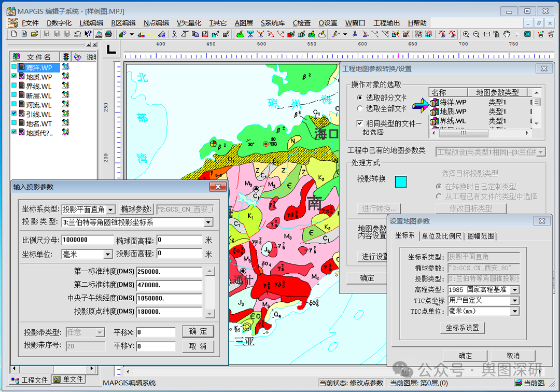Click the open folder toolbar icon
Viewport: 560px width, 392px height.
point(34,34)
